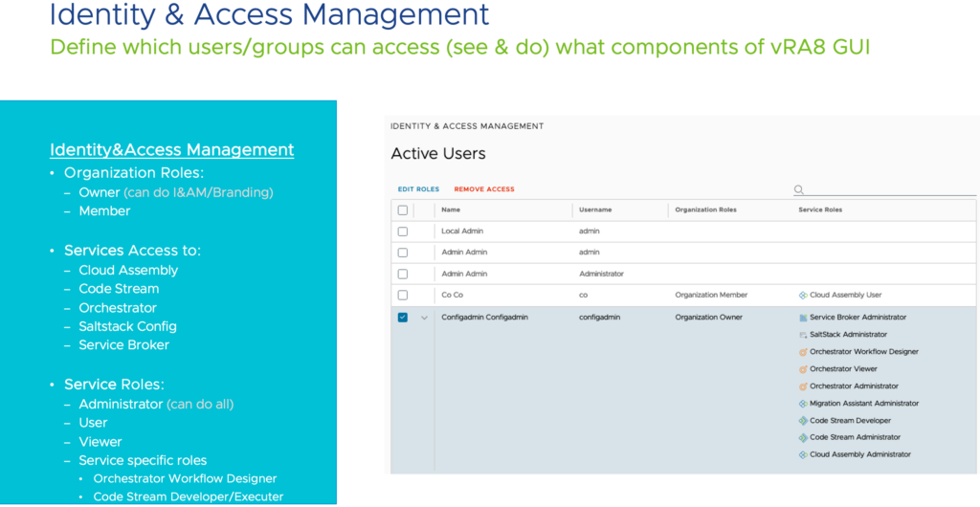The height and width of the screenshot is (507, 980).
Task: Click the Service Broker Administrator icon
Action: click(x=803, y=318)
